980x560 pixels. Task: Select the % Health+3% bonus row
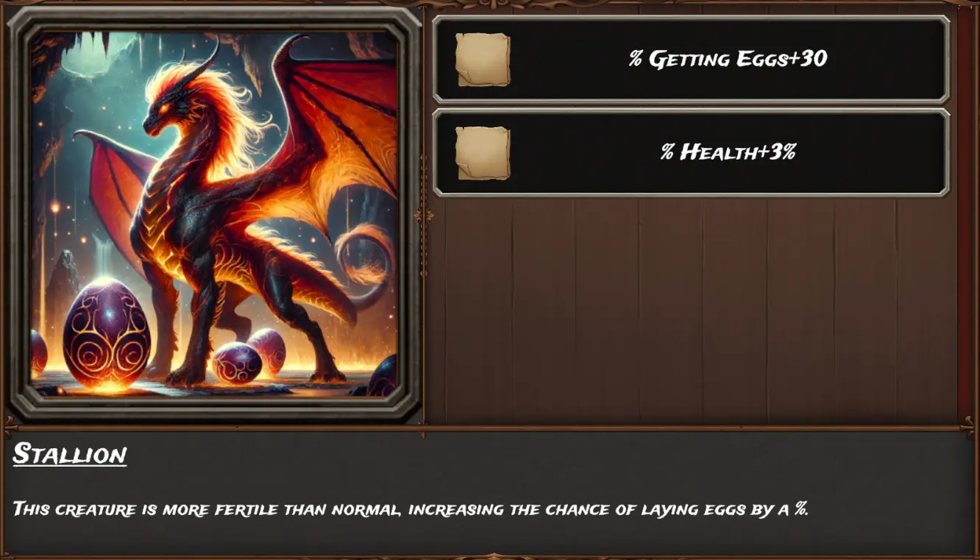tap(691, 153)
